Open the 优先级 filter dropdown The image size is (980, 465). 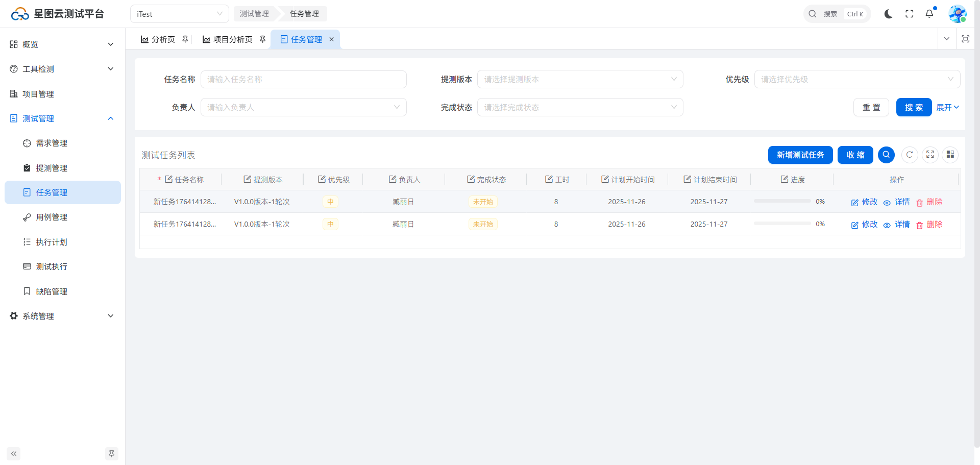(857, 79)
